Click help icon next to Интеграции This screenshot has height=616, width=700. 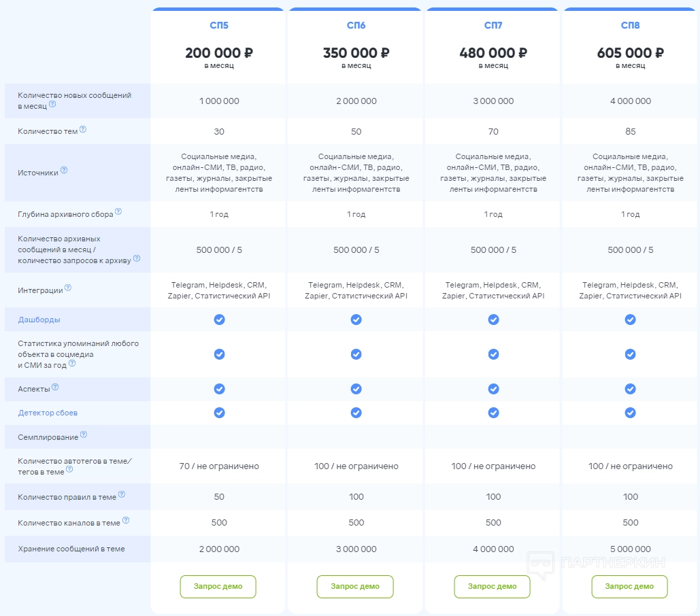tap(68, 288)
